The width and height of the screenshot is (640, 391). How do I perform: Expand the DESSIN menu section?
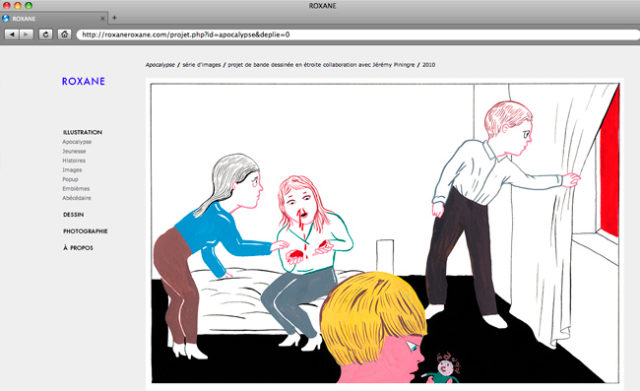click(73, 214)
